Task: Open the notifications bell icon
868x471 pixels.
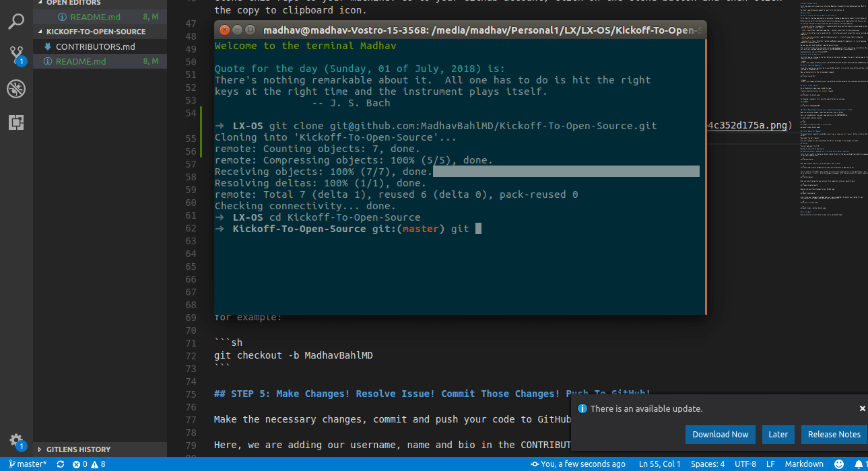Action: point(858,464)
